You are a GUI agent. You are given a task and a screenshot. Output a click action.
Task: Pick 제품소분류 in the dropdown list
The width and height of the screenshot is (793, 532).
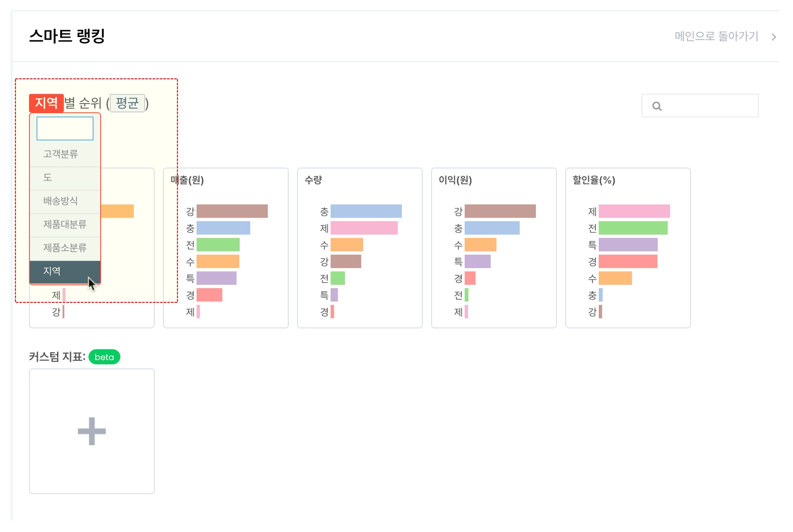click(65, 248)
